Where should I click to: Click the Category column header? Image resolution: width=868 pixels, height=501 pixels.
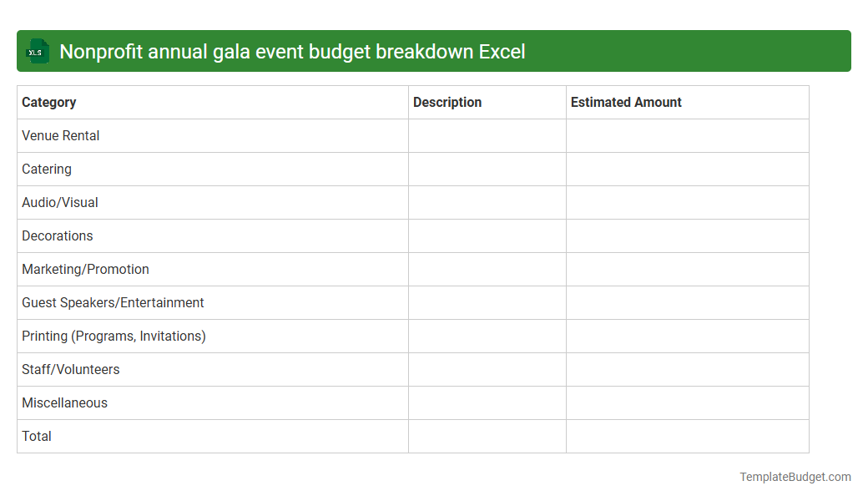(48, 102)
